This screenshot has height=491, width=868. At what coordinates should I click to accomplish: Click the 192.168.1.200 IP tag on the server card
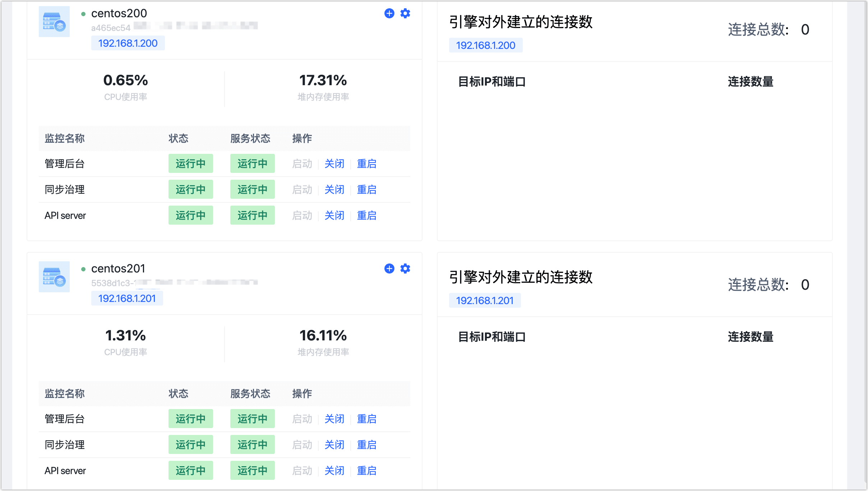tap(128, 43)
